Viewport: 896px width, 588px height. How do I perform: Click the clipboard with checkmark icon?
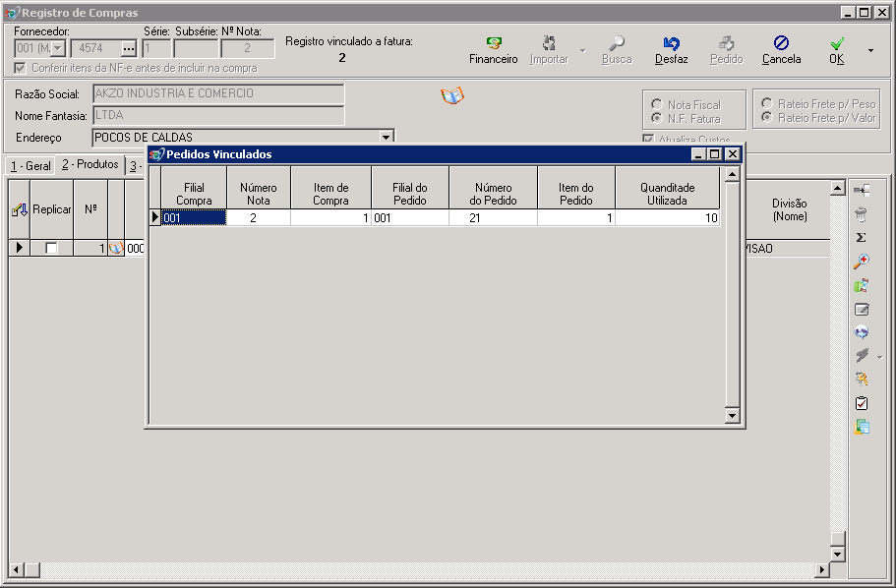[x=862, y=403]
